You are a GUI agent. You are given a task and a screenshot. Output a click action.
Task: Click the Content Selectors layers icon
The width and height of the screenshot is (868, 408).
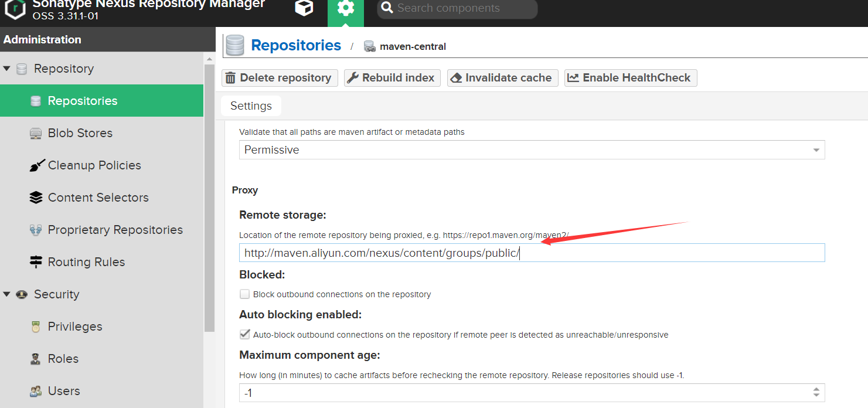[36, 198]
